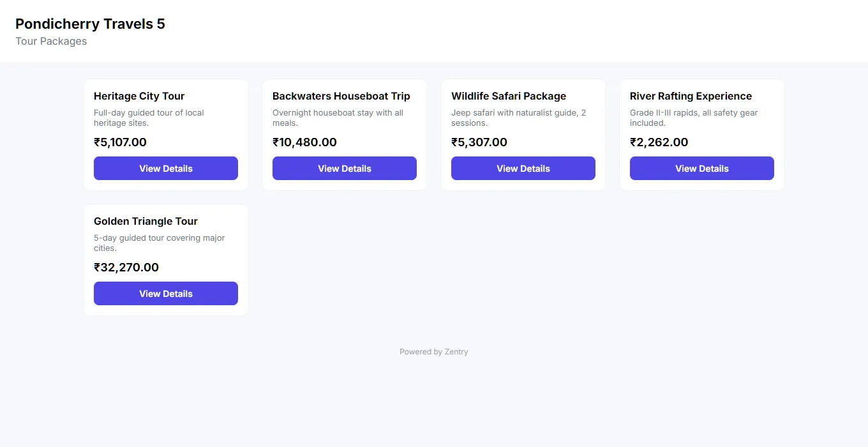
Task: Click the Pondicherry Travels 5 heading
Action: pyautogui.click(x=90, y=24)
